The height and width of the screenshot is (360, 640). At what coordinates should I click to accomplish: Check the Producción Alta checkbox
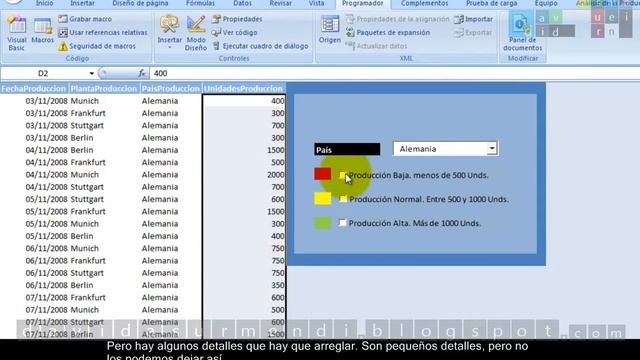342,223
